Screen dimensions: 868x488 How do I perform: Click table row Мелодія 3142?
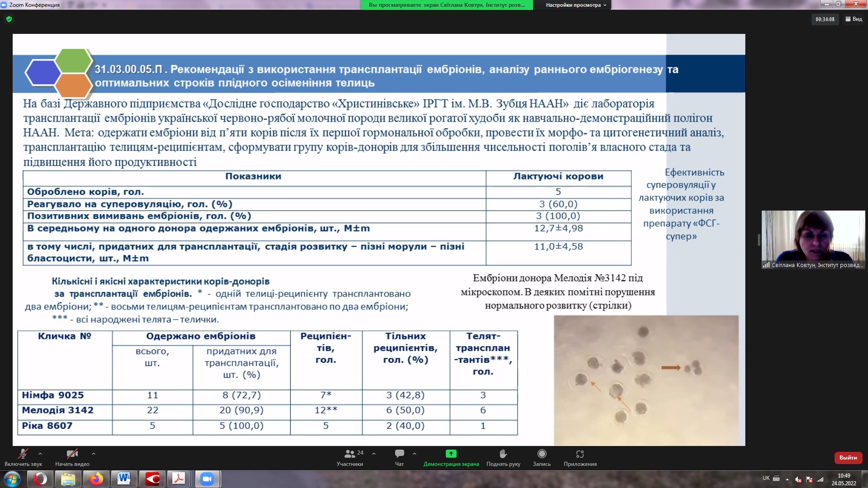[267, 410]
